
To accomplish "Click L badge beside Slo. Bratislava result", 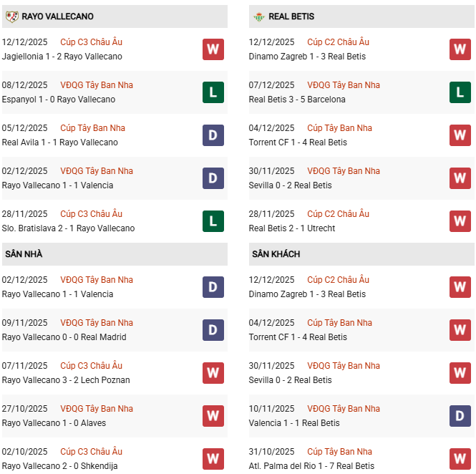I will coord(213,221).
